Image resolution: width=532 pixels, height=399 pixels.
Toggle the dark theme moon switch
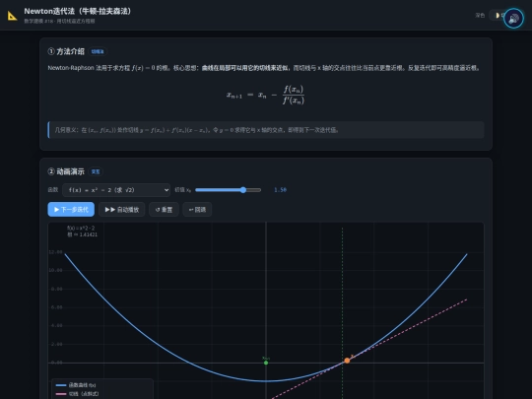click(x=498, y=15)
